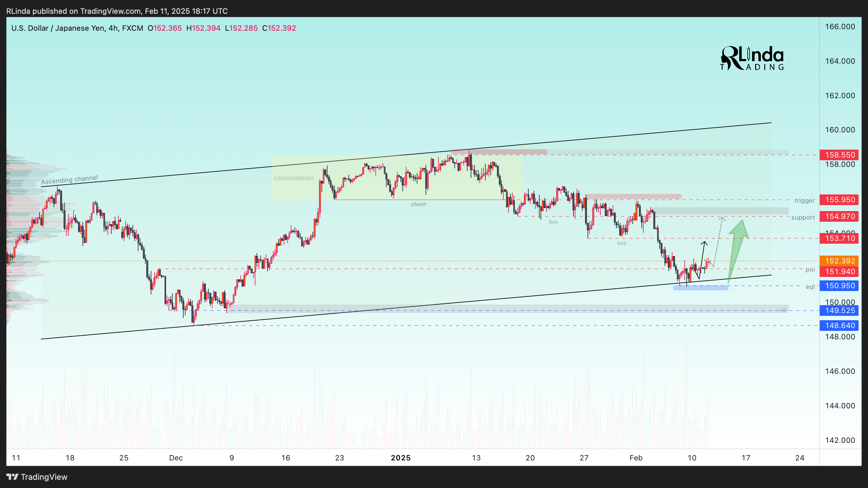868x488 pixels.
Task: Click the '27' date label on time axis
Action: point(584,458)
